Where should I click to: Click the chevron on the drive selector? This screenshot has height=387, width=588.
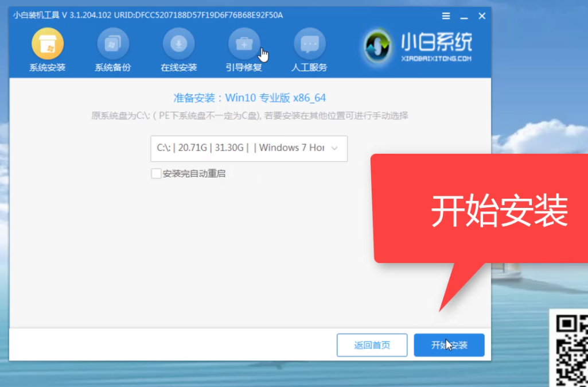point(334,148)
